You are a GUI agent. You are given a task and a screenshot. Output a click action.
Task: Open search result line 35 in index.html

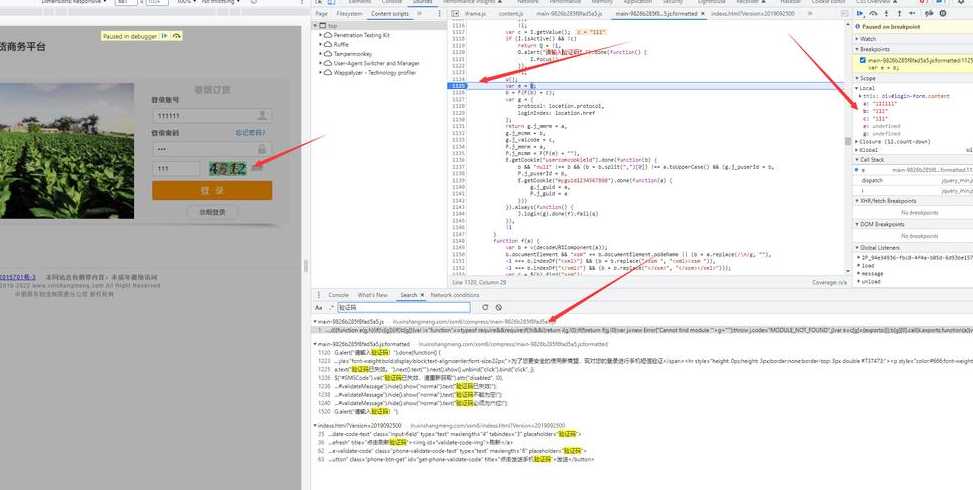click(449, 434)
